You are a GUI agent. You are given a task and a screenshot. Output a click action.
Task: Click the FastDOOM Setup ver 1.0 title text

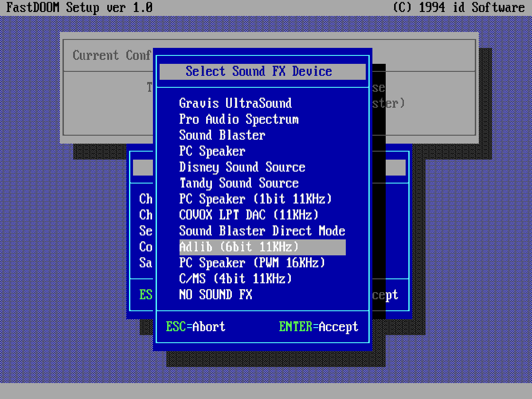[x=80, y=8]
